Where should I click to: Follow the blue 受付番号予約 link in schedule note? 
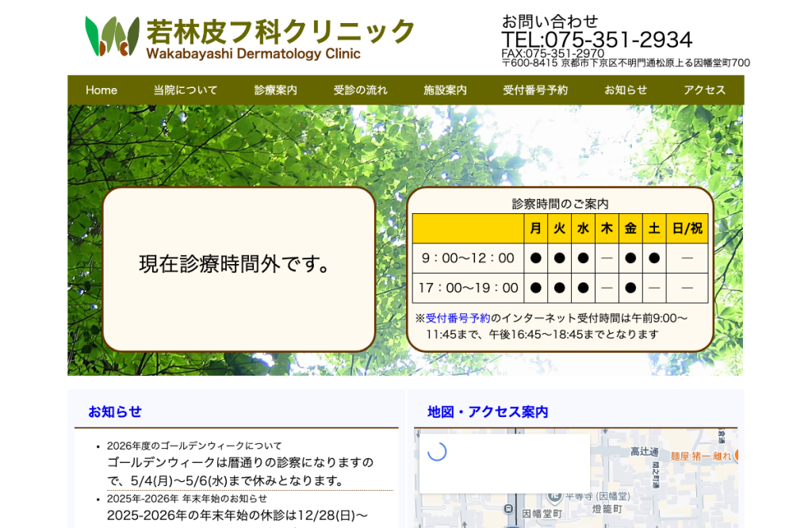[x=458, y=319]
